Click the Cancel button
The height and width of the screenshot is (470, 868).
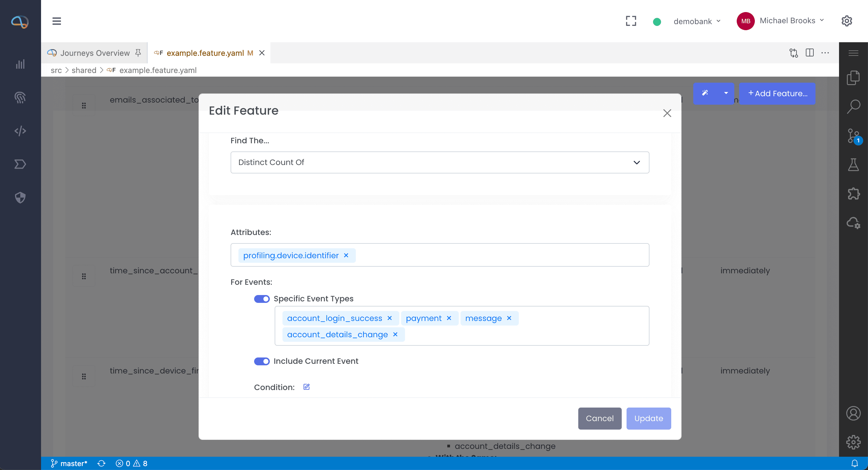click(x=599, y=418)
